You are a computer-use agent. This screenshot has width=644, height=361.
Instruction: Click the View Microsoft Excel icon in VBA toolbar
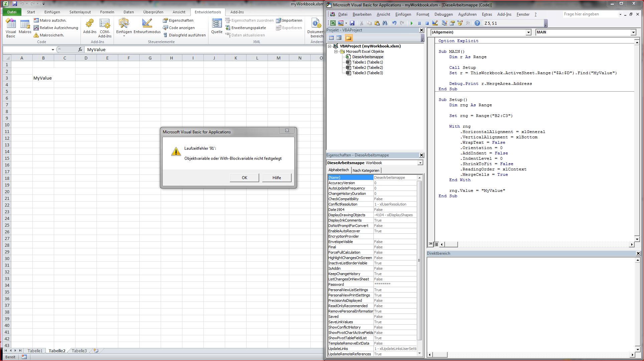[333, 23]
